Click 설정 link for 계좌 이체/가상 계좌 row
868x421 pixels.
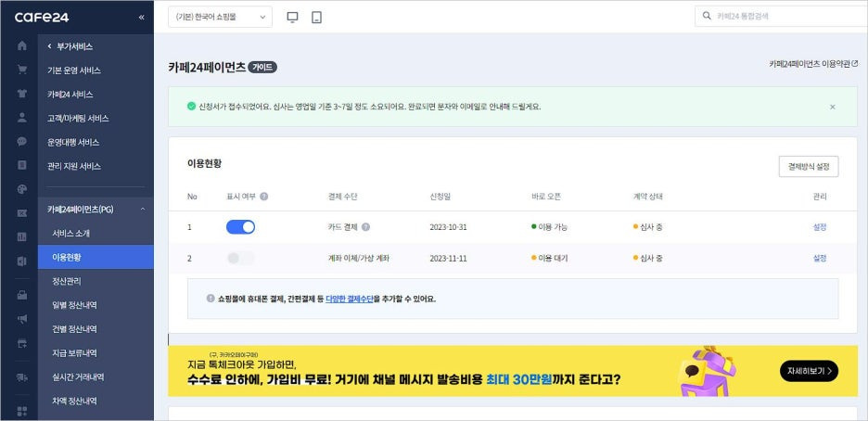(819, 258)
